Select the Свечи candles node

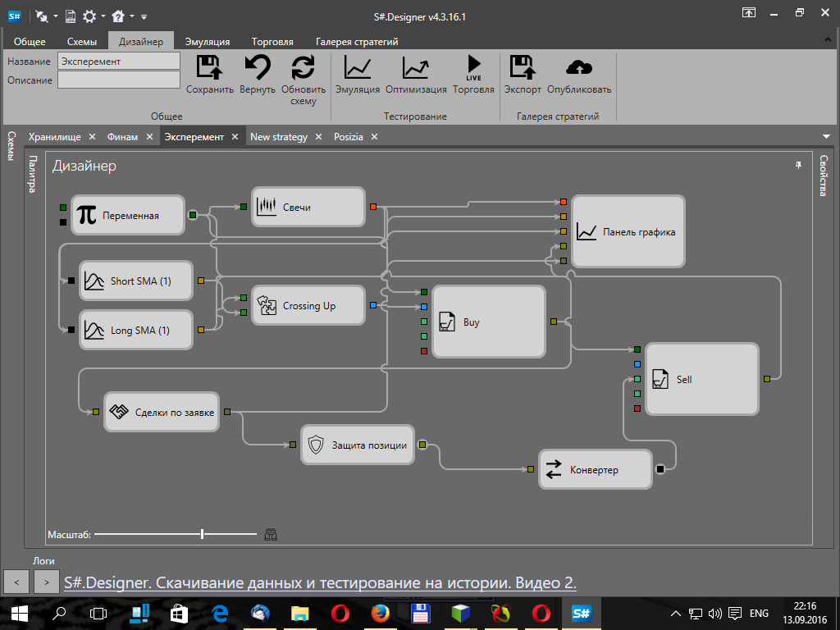308,207
